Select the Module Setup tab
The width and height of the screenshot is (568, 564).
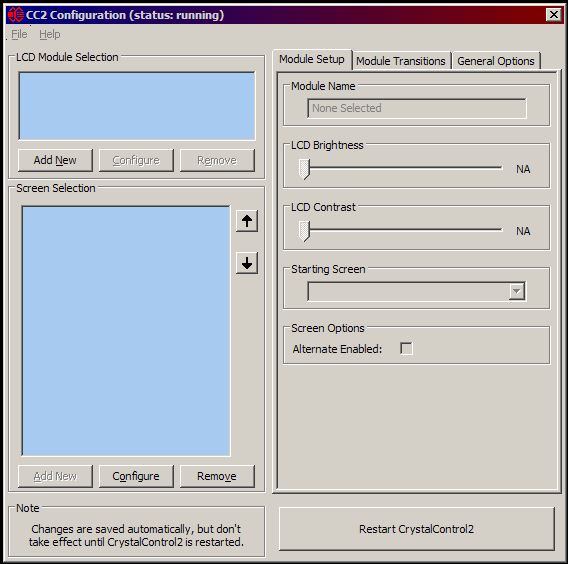(x=312, y=59)
